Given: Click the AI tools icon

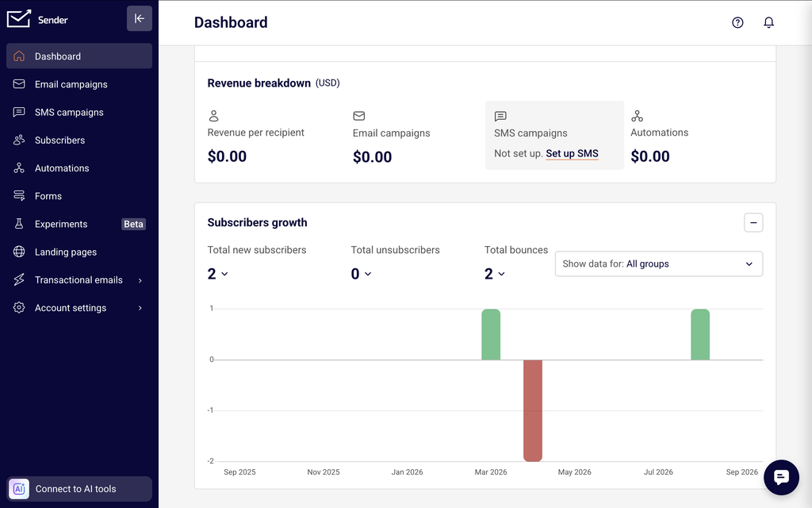Looking at the screenshot, I should point(19,489).
